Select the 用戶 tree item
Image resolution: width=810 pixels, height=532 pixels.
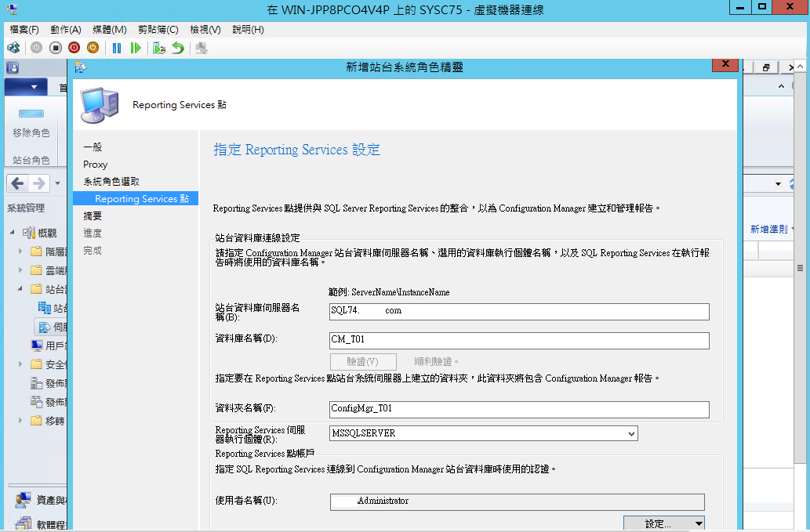(x=50, y=346)
